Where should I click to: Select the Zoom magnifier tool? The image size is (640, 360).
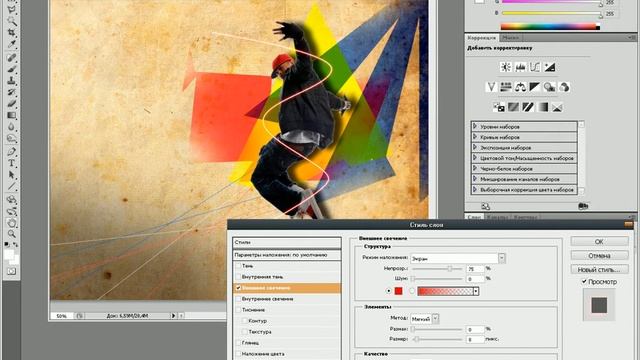[12, 234]
